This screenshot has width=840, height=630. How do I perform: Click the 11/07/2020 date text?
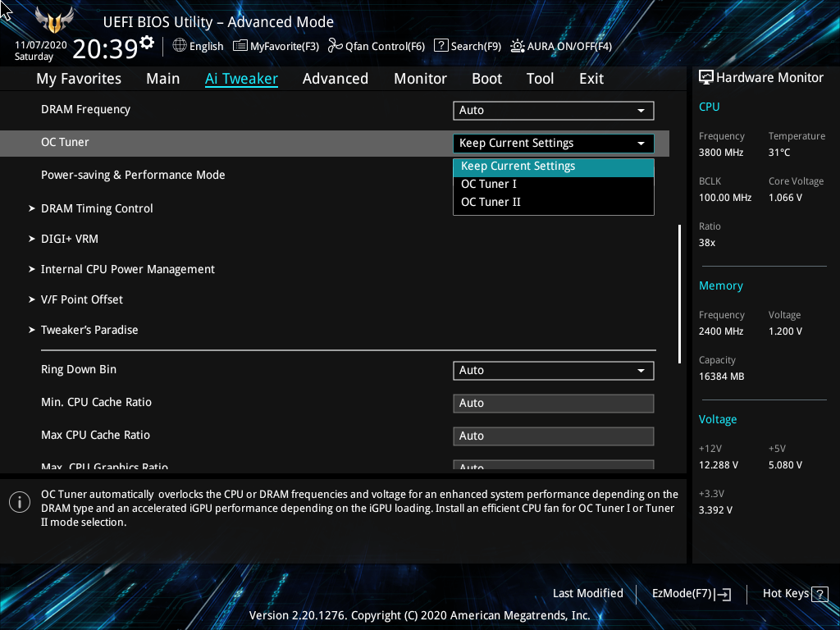[x=41, y=45]
